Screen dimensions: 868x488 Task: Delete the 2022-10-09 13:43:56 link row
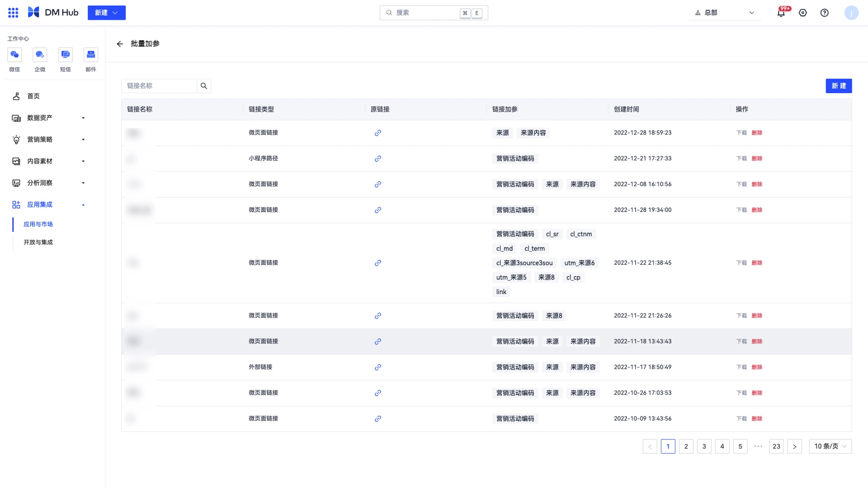[x=757, y=419]
